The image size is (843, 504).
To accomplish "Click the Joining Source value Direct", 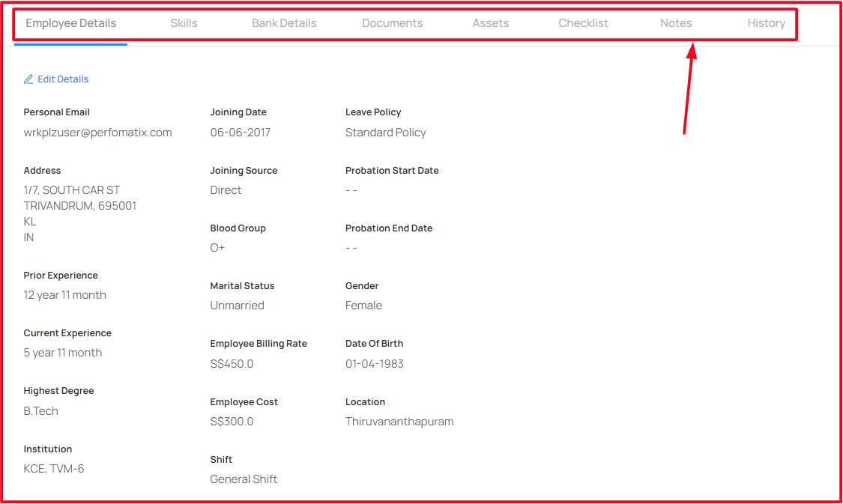I will tap(226, 190).
